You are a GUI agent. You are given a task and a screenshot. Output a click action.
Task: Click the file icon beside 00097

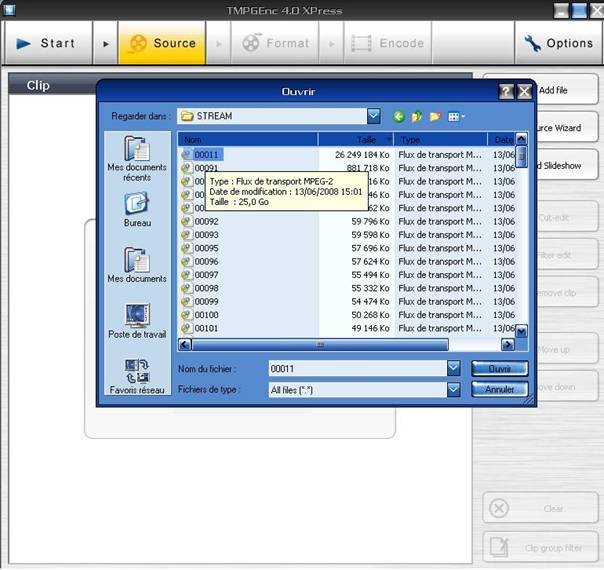point(186,275)
